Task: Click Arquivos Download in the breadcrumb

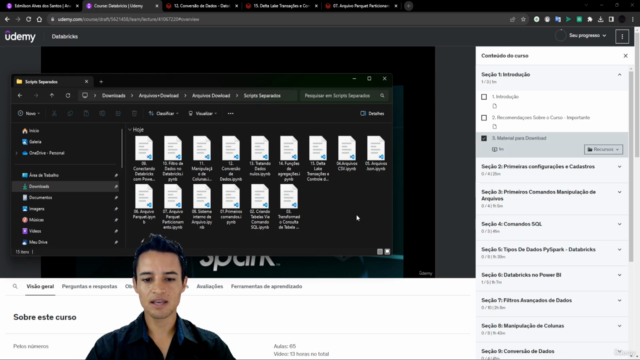Action: (211, 96)
